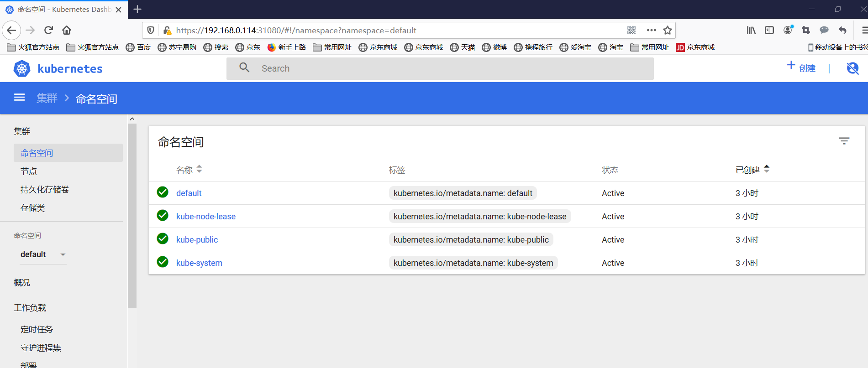Open the hamburger navigation menu

19,98
